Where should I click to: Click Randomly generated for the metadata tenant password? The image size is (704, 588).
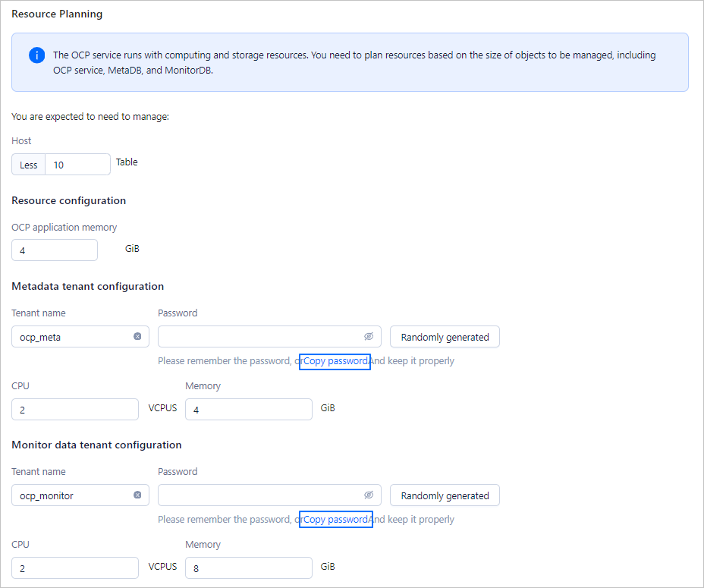tap(445, 336)
